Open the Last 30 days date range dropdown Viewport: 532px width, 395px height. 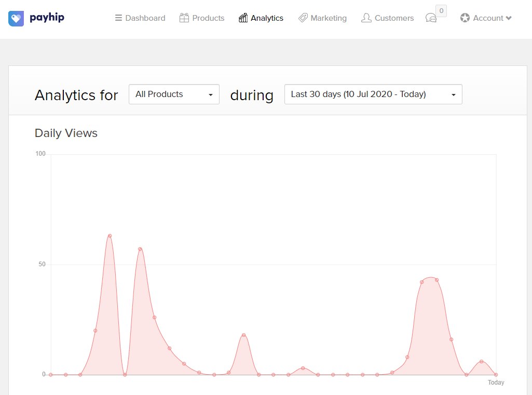click(x=373, y=94)
